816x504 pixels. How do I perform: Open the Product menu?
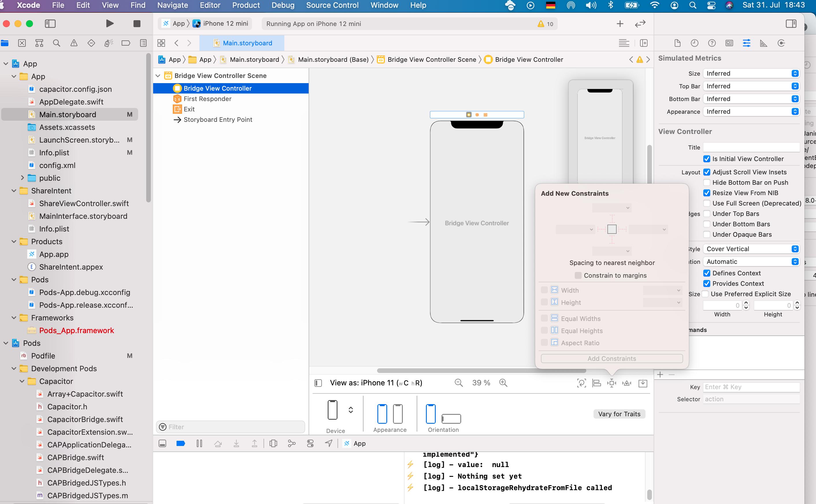[246, 5]
